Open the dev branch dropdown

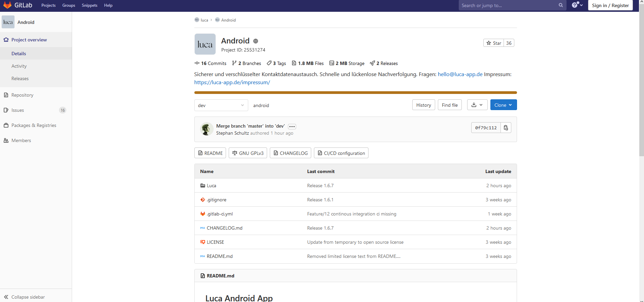[x=221, y=105]
